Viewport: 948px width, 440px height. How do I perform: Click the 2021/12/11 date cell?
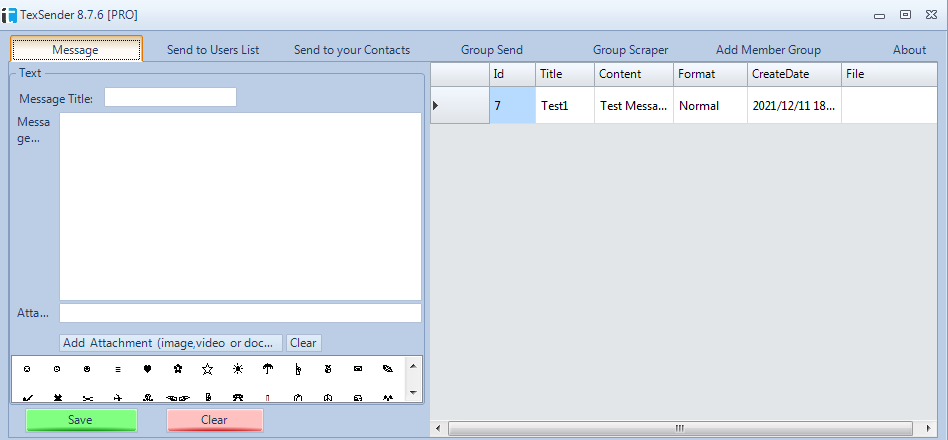pyautogui.click(x=794, y=105)
